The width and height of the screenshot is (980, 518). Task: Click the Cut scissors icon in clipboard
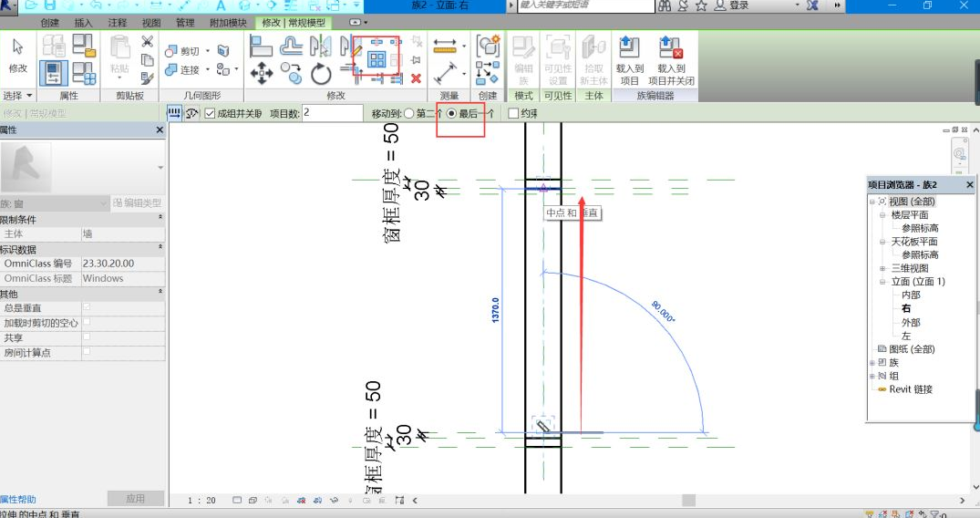tap(147, 42)
